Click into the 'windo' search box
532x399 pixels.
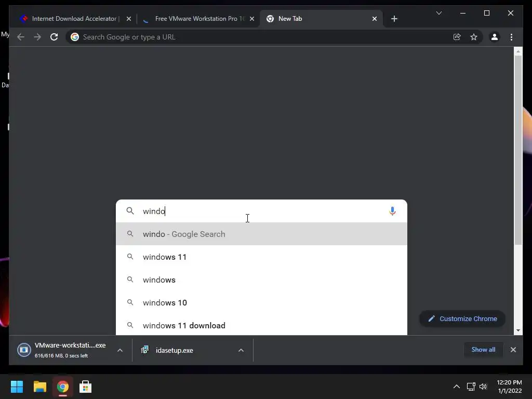tap(261, 211)
